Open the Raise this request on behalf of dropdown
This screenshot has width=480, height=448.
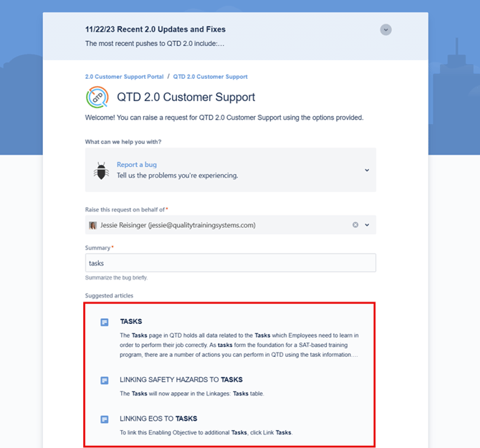pyautogui.click(x=367, y=225)
